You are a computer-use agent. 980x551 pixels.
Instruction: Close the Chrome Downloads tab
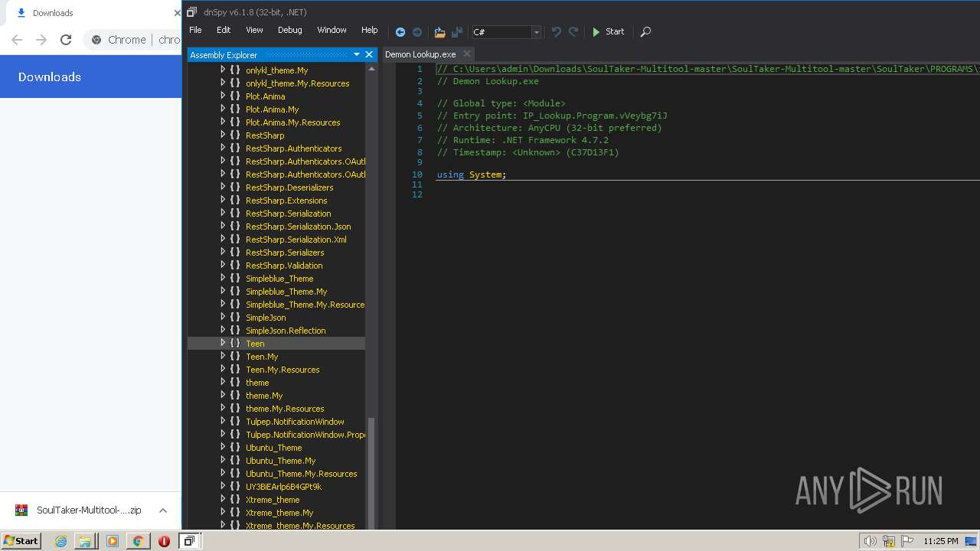pyautogui.click(x=177, y=13)
